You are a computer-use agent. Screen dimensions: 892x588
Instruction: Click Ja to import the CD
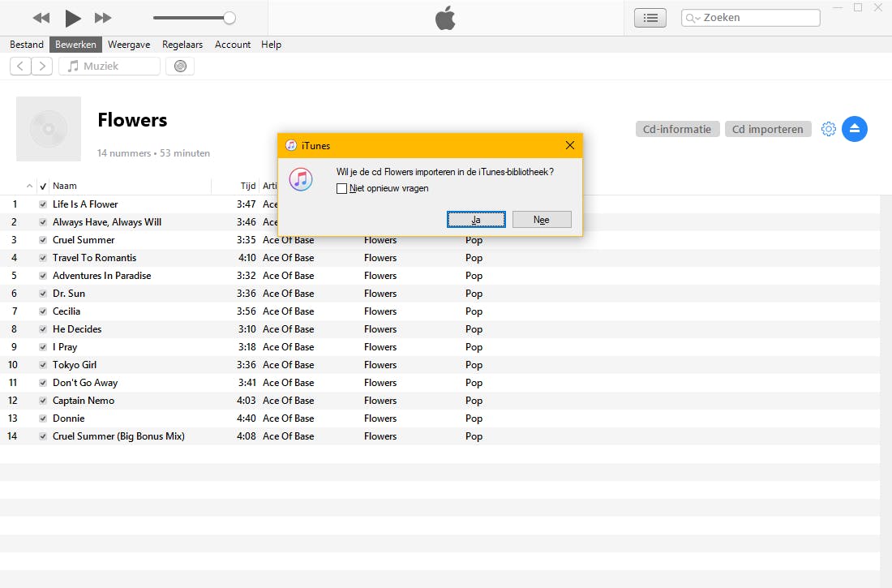pos(476,219)
